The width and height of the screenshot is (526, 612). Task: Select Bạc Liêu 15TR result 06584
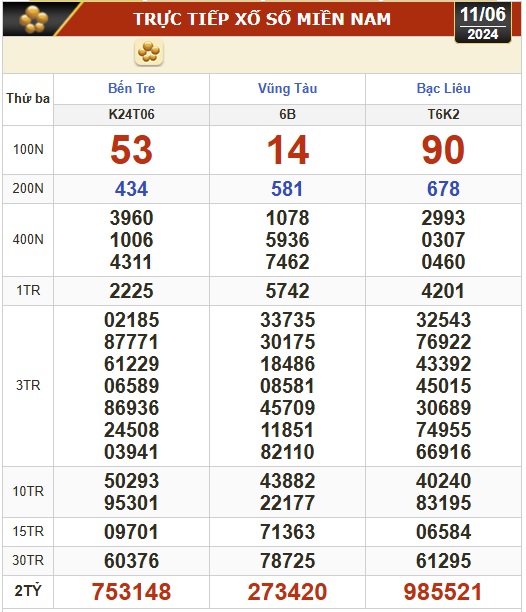tap(443, 532)
